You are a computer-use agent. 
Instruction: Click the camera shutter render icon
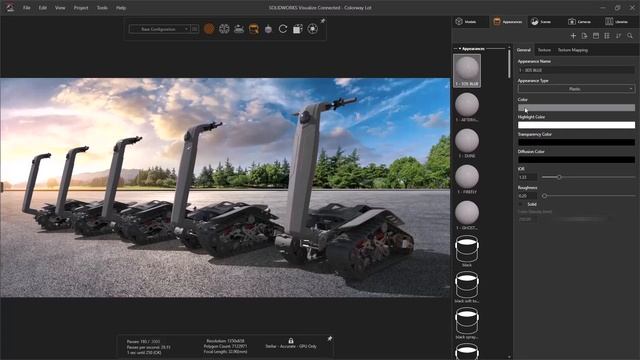coord(313,29)
